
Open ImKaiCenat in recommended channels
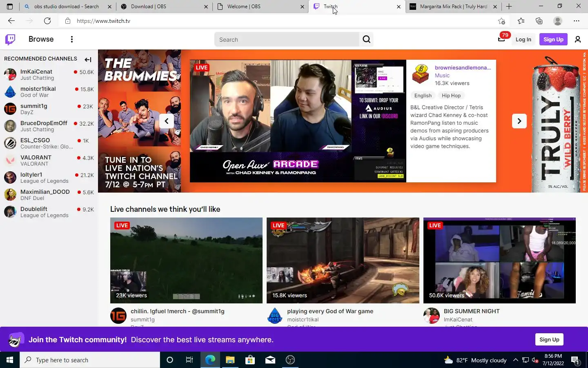coord(49,74)
